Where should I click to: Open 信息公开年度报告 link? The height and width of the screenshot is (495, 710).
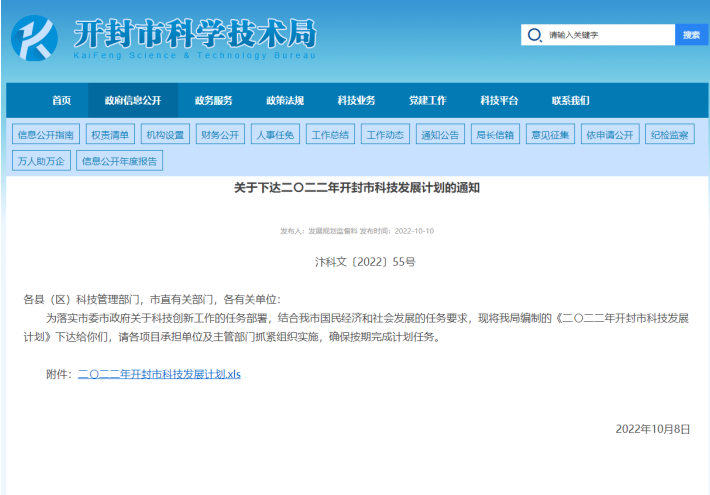pyautogui.click(x=119, y=160)
